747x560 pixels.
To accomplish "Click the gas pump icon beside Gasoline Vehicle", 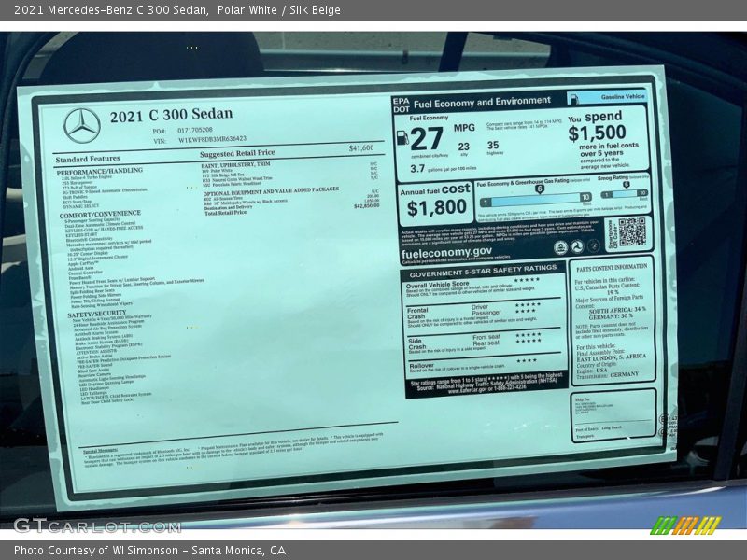I will coord(573,99).
